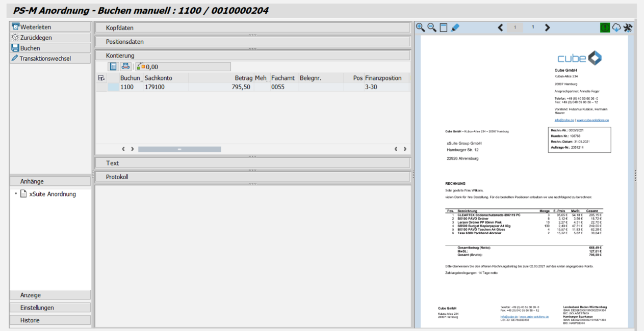The image size is (644, 331).
Task: Click the green exclamation status indicator
Action: 604,27
